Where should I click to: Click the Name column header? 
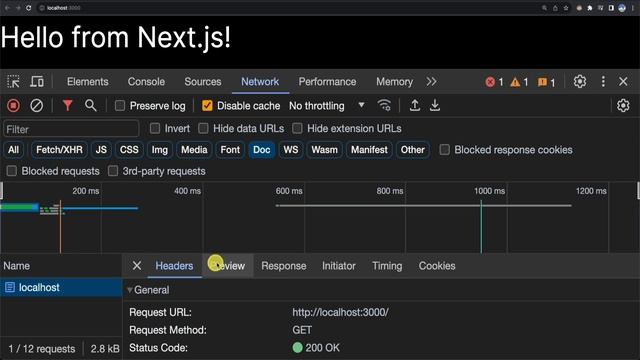pos(61,266)
